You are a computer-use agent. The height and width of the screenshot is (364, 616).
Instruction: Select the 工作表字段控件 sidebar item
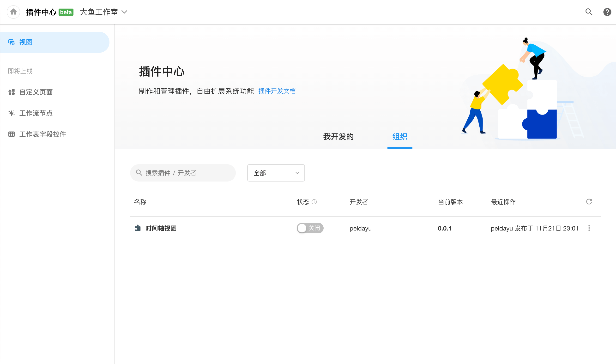(43, 134)
